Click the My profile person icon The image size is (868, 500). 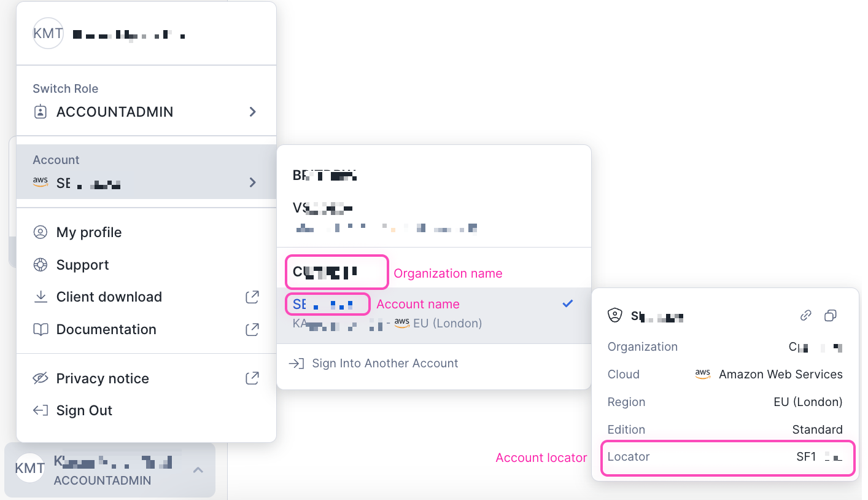pyautogui.click(x=41, y=232)
